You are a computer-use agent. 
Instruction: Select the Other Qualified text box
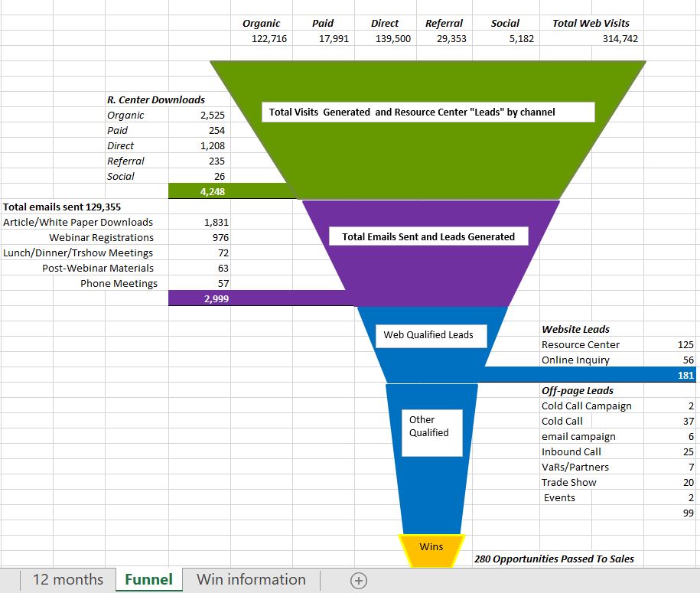[431, 432]
